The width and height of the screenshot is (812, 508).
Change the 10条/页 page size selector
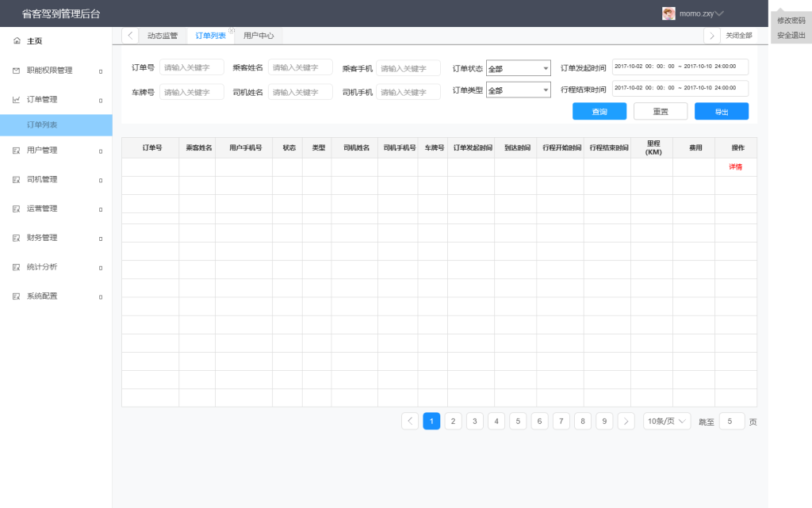click(666, 421)
